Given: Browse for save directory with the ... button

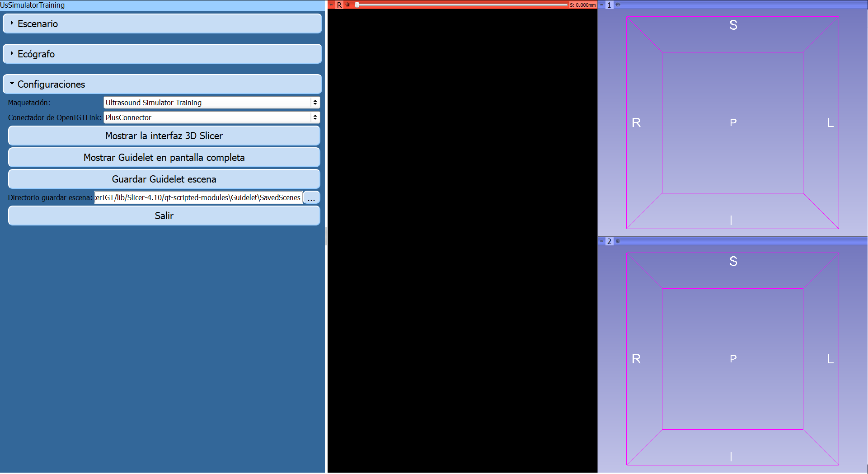Looking at the screenshot, I should coord(311,198).
